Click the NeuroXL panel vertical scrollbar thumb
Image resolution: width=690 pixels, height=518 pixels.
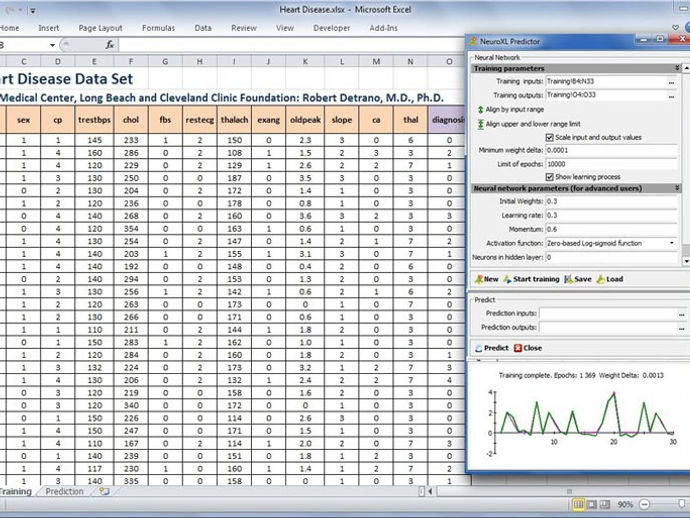(686, 250)
